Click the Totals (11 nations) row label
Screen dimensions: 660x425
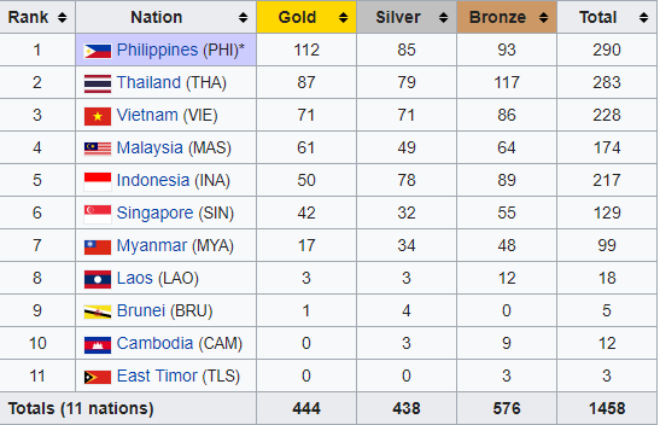point(81,409)
